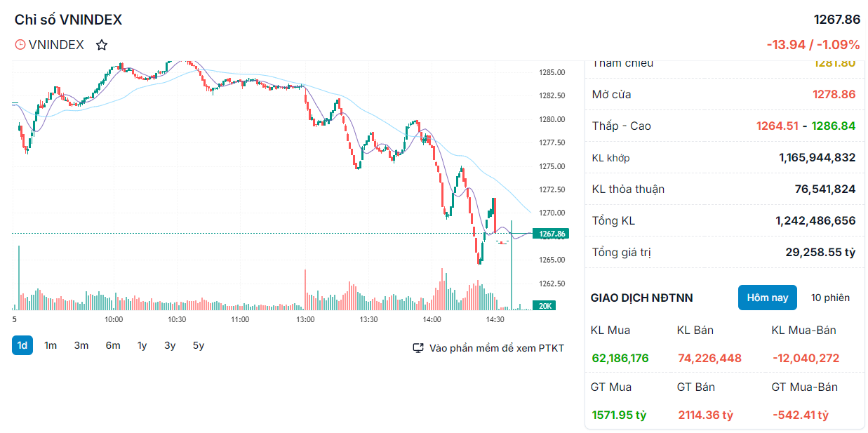The height and width of the screenshot is (433, 868).
Task: Star VNINDEX as a favorite
Action: click(102, 45)
